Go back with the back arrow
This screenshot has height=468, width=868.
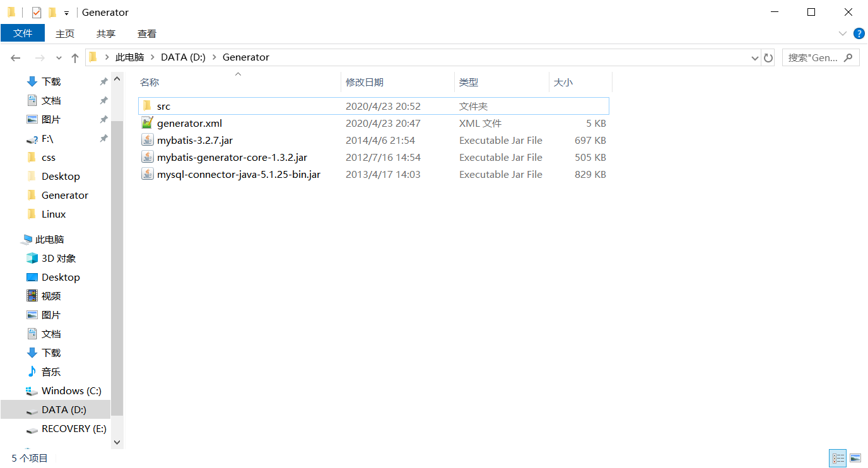click(x=16, y=57)
